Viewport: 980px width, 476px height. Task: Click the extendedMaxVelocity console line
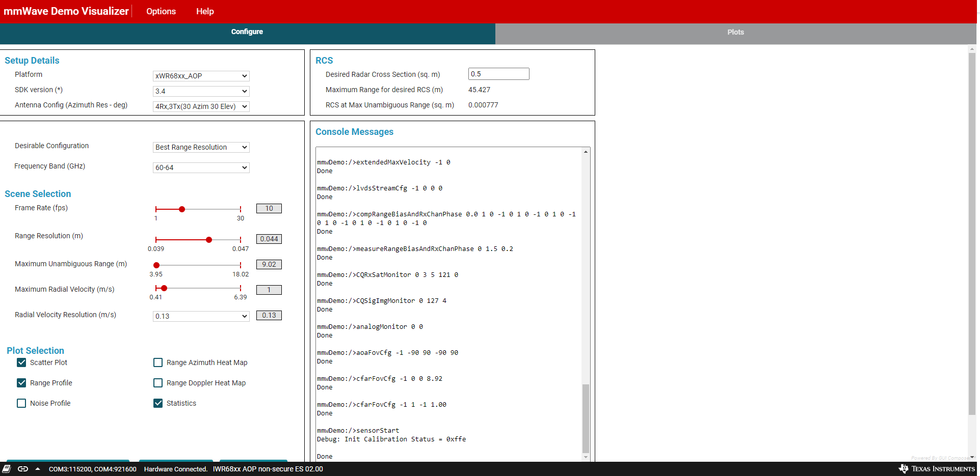(x=384, y=162)
